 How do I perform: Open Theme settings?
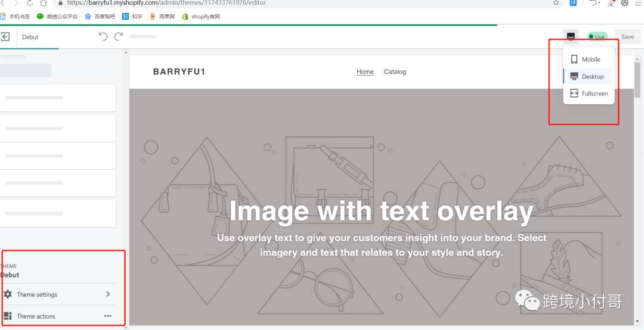(58, 294)
